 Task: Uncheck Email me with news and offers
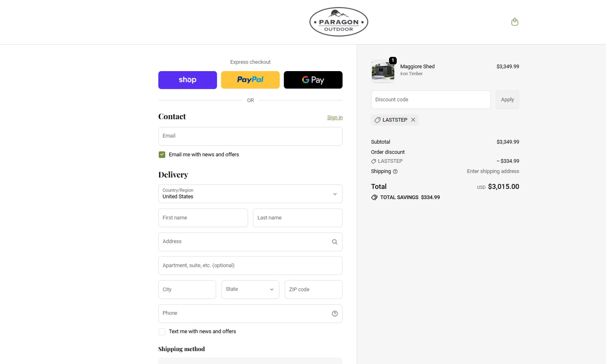162,155
